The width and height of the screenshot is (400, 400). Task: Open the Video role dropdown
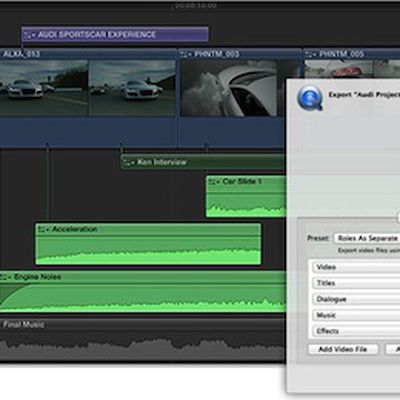[x=356, y=267]
